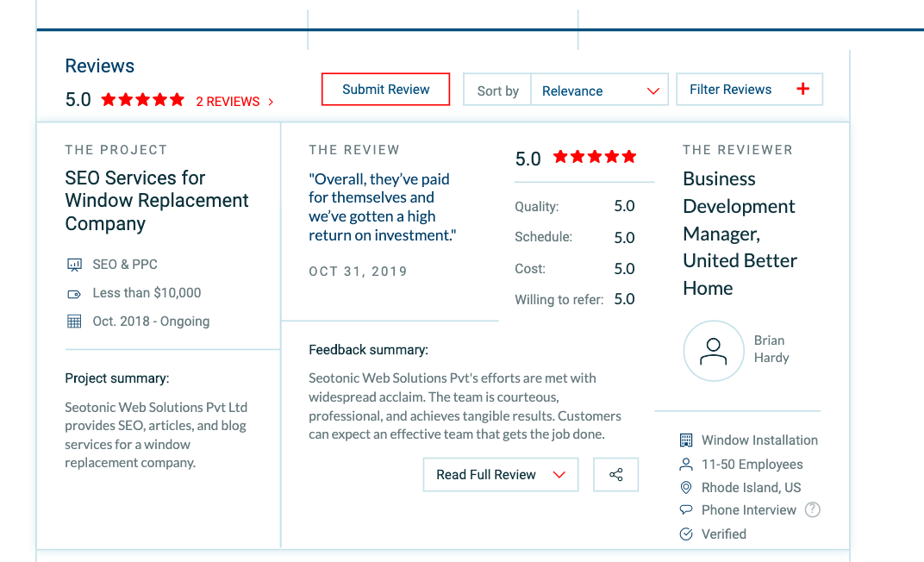The height and width of the screenshot is (562, 924).
Task: Click the share icon button
Action: point(616,475)
